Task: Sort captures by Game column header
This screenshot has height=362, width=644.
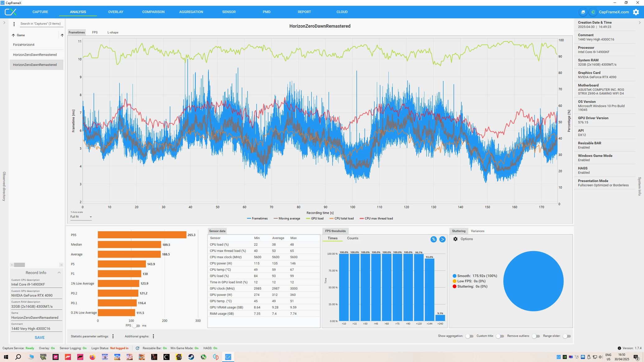Action: [21, 35]
